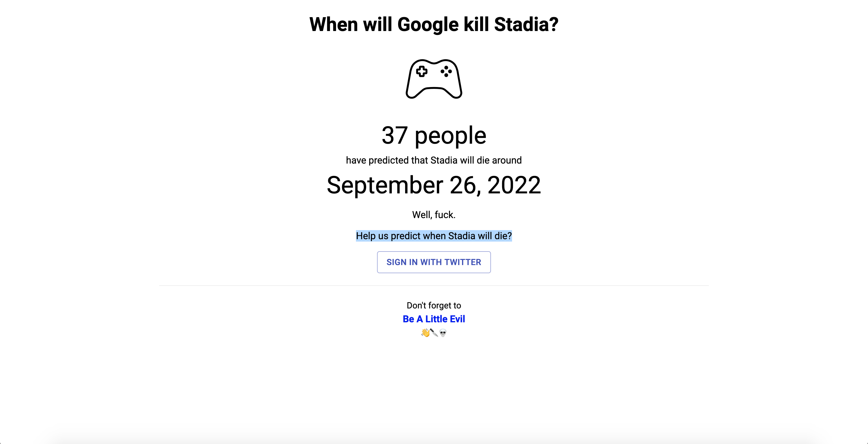Click the 'When will Google kill Stadia?' title
This screenshot has height=444, width=868.
434,24
